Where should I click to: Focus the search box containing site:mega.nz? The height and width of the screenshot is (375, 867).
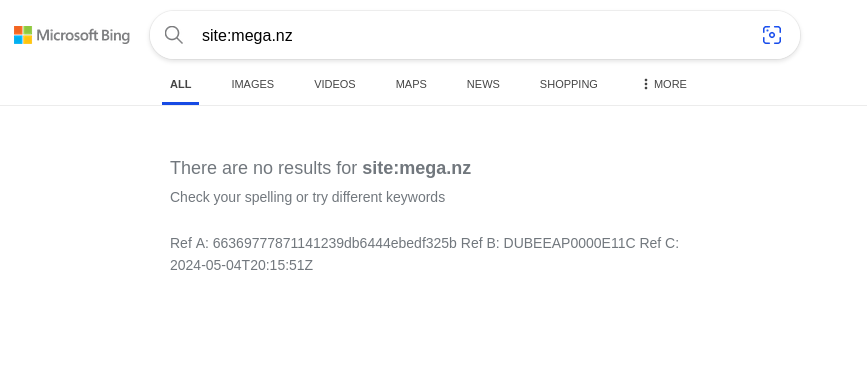tap(476, 35)
